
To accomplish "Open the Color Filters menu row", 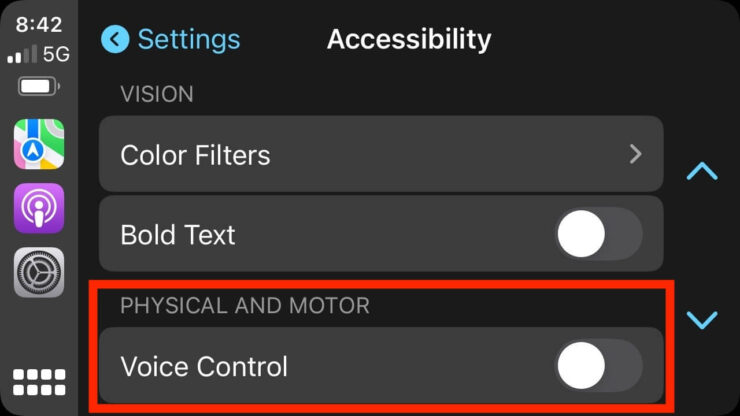I will pos(380,154).
